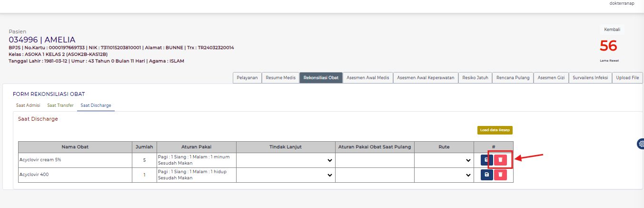The height and width of the screenshot is (208, 644).
Task: Expand Tindak Lanjut dropdown for Acyclovir cream
Action: 286,160
